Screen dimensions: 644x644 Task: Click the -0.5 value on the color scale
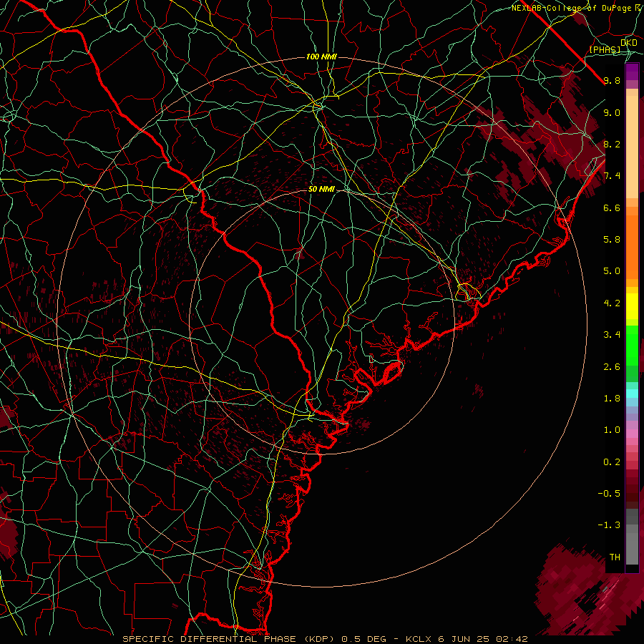click(x=609, y=494)
